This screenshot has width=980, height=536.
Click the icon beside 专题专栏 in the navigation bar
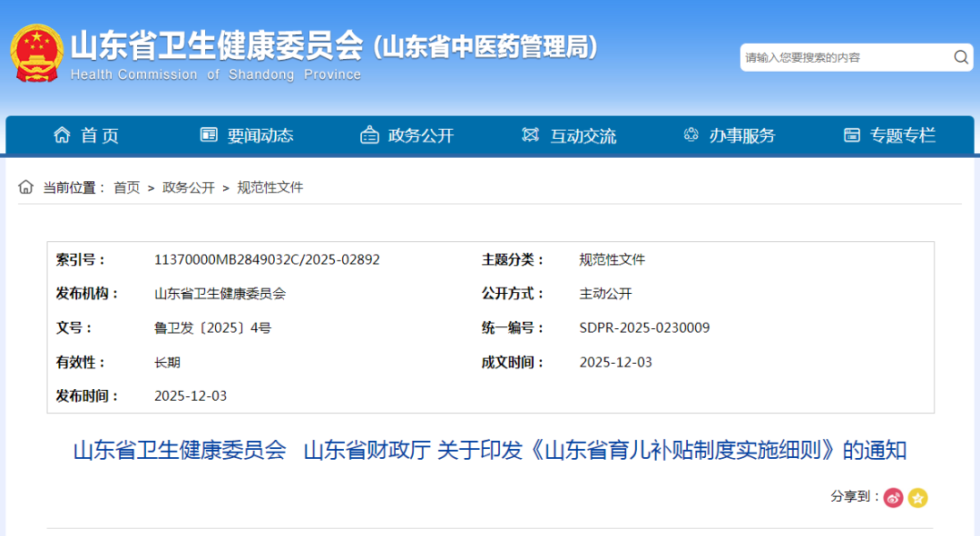851,135
